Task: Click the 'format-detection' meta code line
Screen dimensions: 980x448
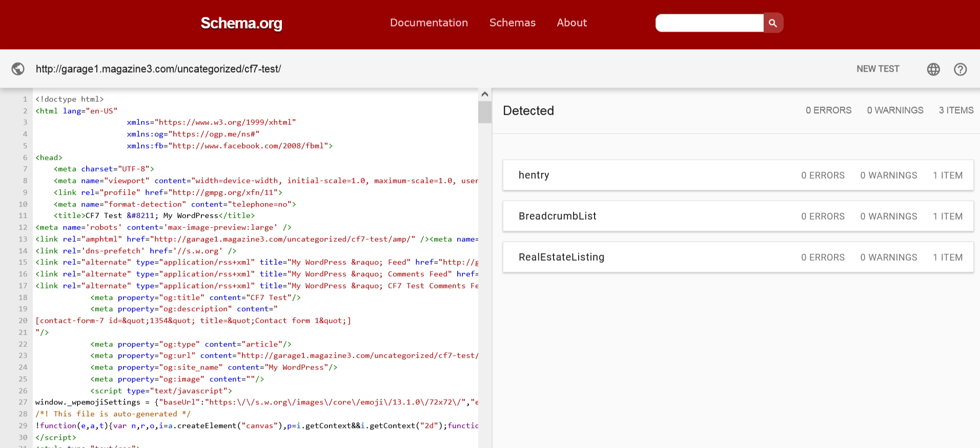Action: coord(175,204)
